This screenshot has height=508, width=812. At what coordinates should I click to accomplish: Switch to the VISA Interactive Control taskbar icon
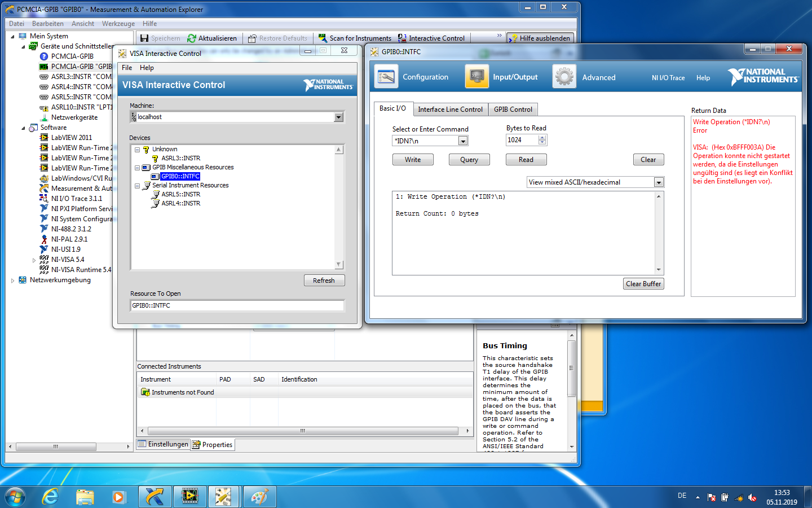[x=224, y=497]
